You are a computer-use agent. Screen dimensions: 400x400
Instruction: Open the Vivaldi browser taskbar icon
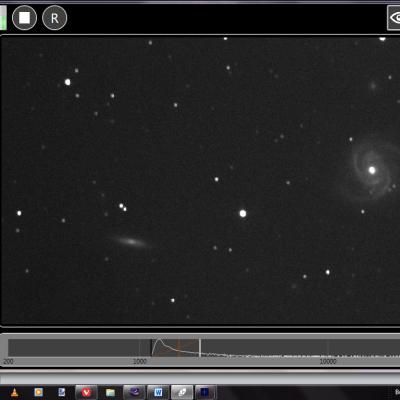click(x=86, y=392)
